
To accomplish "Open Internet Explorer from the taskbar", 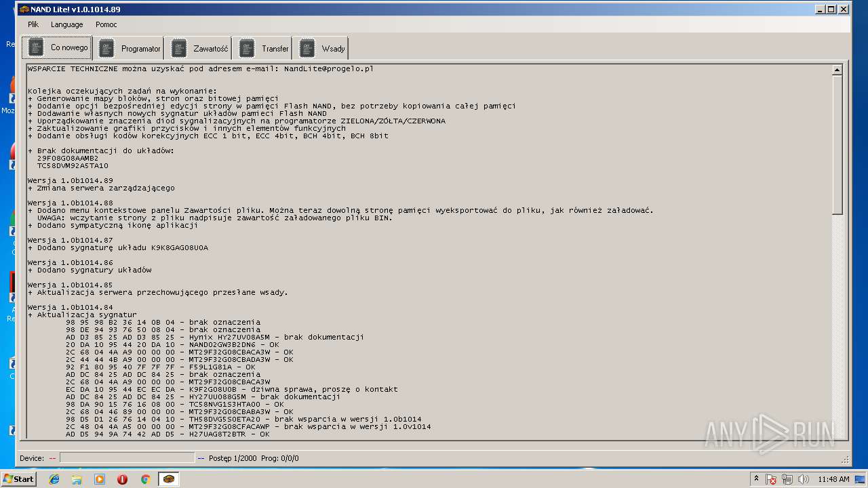I will (x=54, y=479).
